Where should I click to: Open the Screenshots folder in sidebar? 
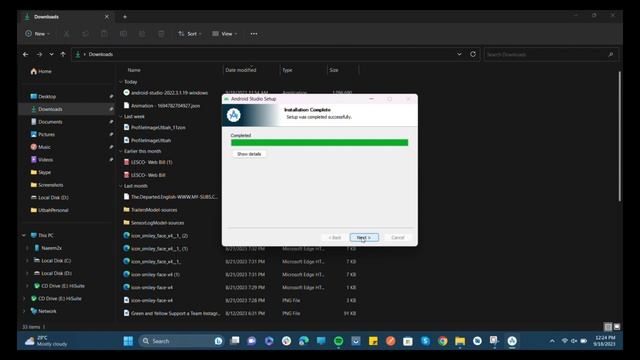pos(47,185)
